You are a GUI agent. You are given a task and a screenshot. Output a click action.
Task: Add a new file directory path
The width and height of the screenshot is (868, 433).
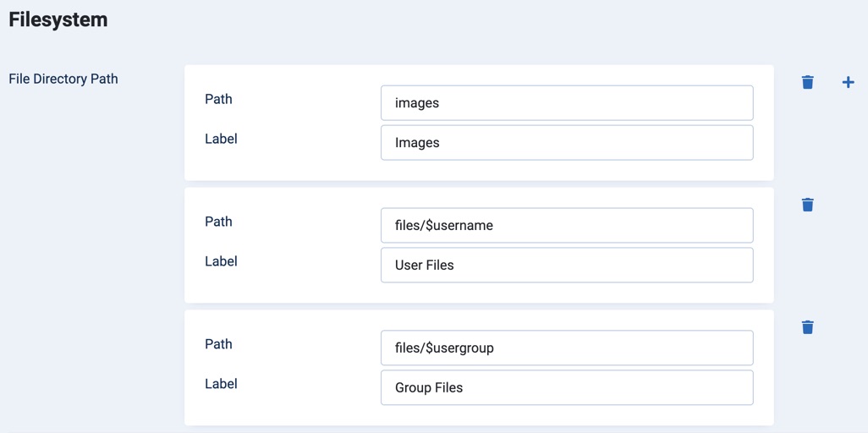click(848, 82)
